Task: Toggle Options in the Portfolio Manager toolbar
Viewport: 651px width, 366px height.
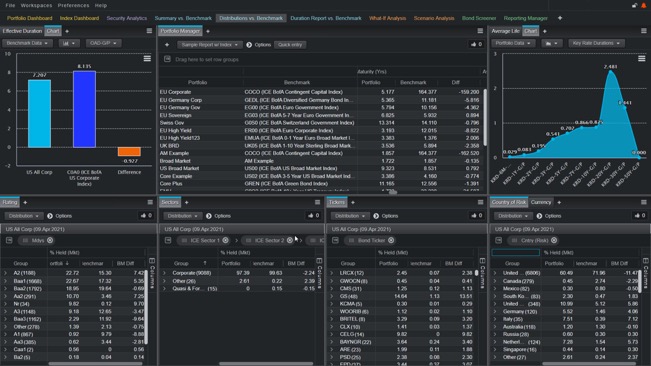Action: click(x=259, y=44)
